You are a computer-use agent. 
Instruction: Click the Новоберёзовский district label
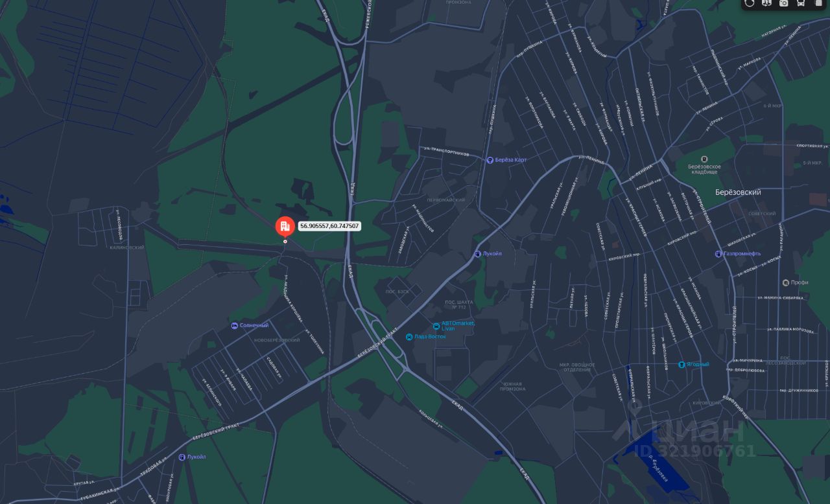(277, 340)
